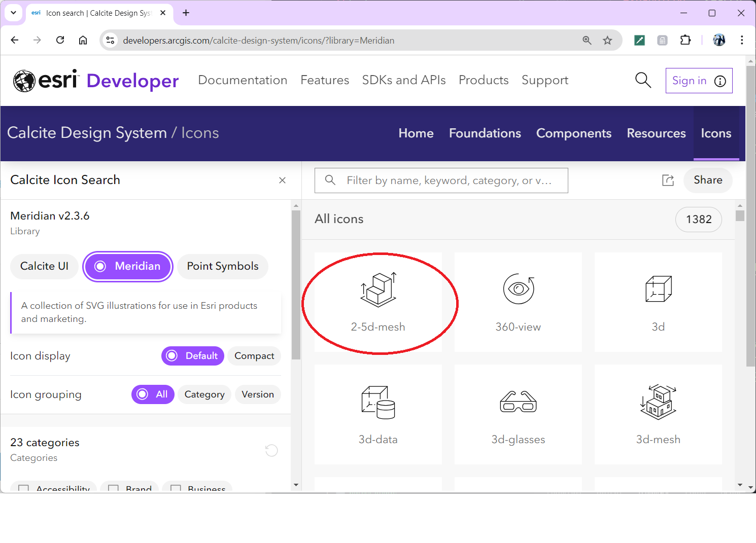
Task: Open the Foundations section
Action: 485,133
